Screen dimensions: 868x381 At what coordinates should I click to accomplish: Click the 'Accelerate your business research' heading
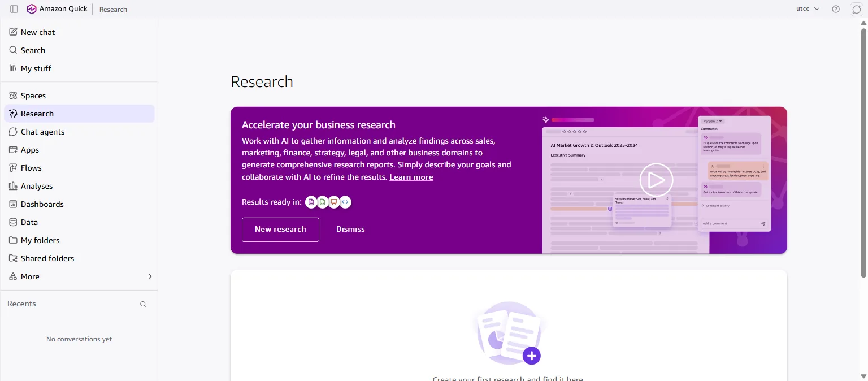pyautogui.click(x=319, y=125)
